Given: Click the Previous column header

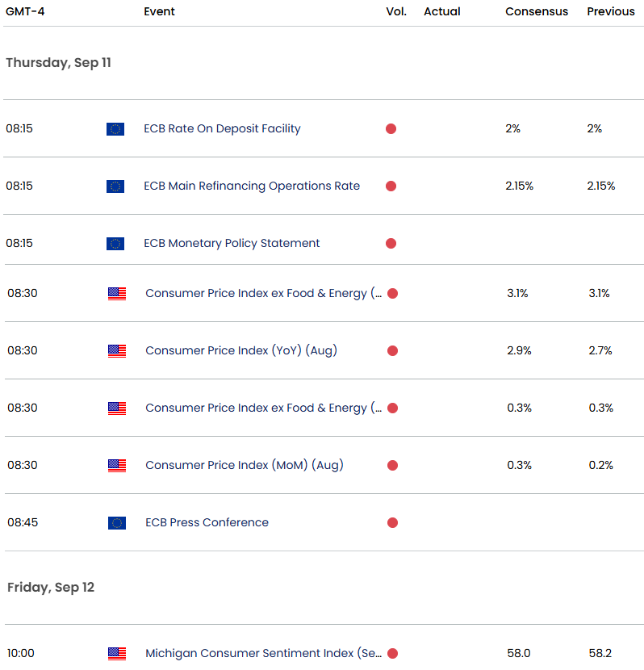Looking at the screenshot, I should (611, 11).
